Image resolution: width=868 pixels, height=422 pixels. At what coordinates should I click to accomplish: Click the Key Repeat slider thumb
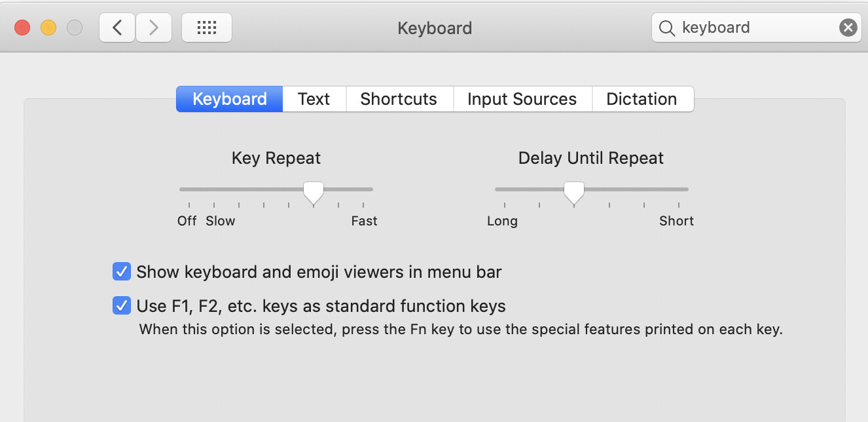click(x=314, y=192)
